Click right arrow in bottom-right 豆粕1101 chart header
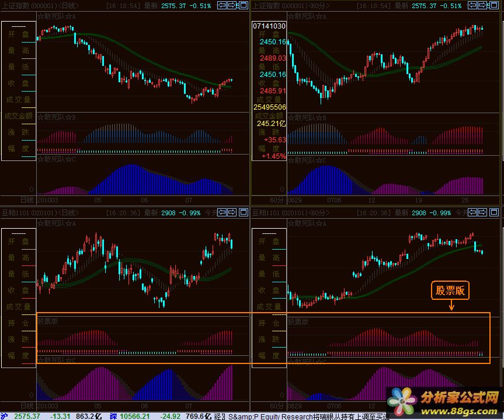 482,213
